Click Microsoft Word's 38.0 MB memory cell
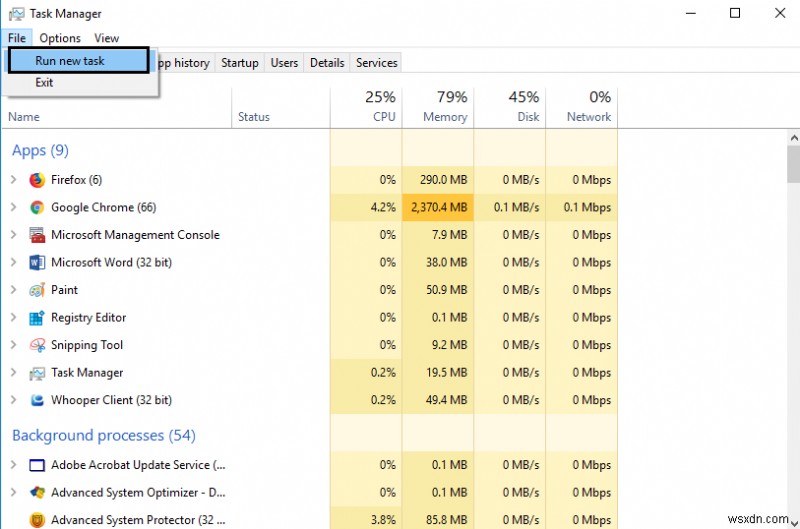 tap(438, 263)
